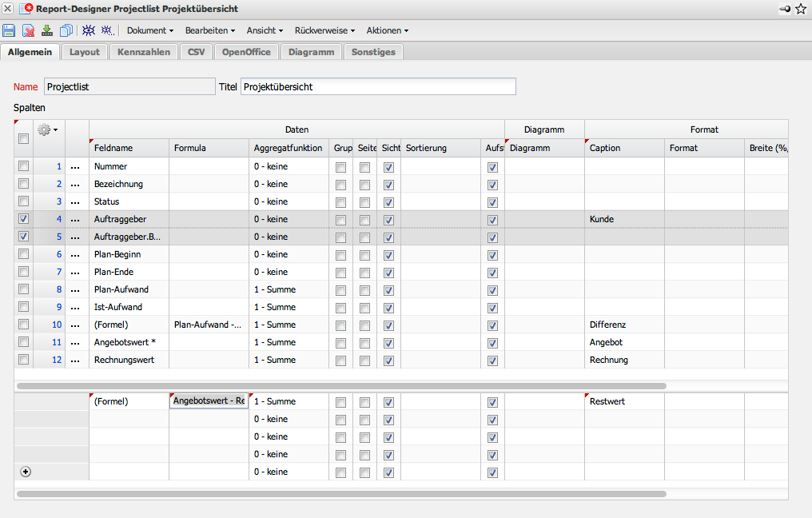Click the delete document icon with red X
Viewport: 812px width, 518px height.
[28, 30]
